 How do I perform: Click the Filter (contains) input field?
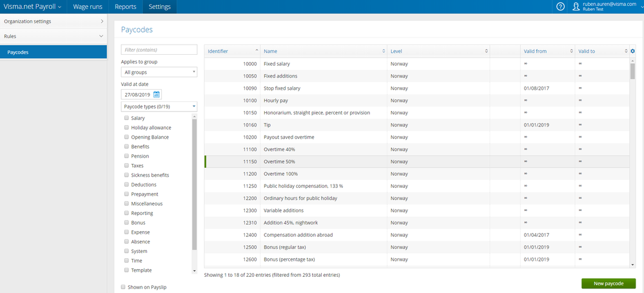click(159, 50)
